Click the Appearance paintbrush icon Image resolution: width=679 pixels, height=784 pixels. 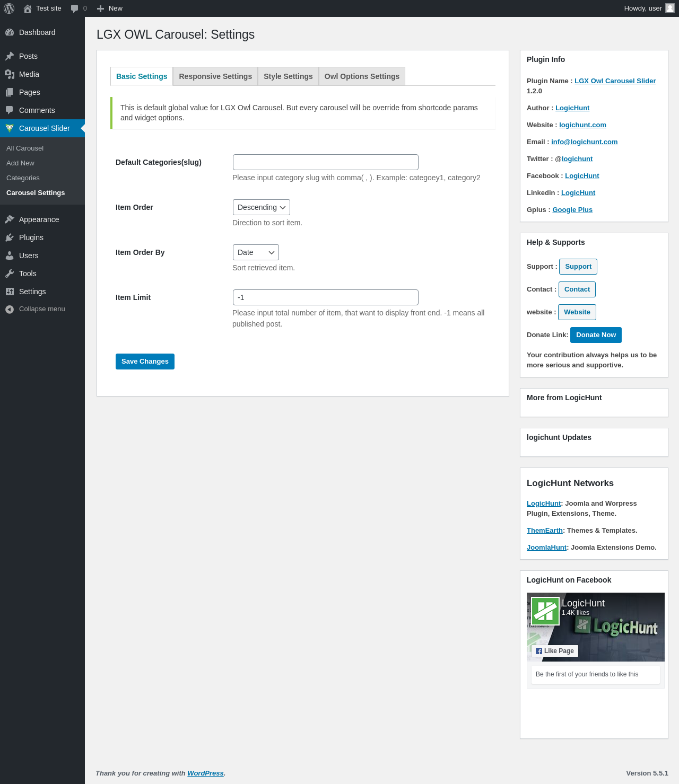coord(10,219)
